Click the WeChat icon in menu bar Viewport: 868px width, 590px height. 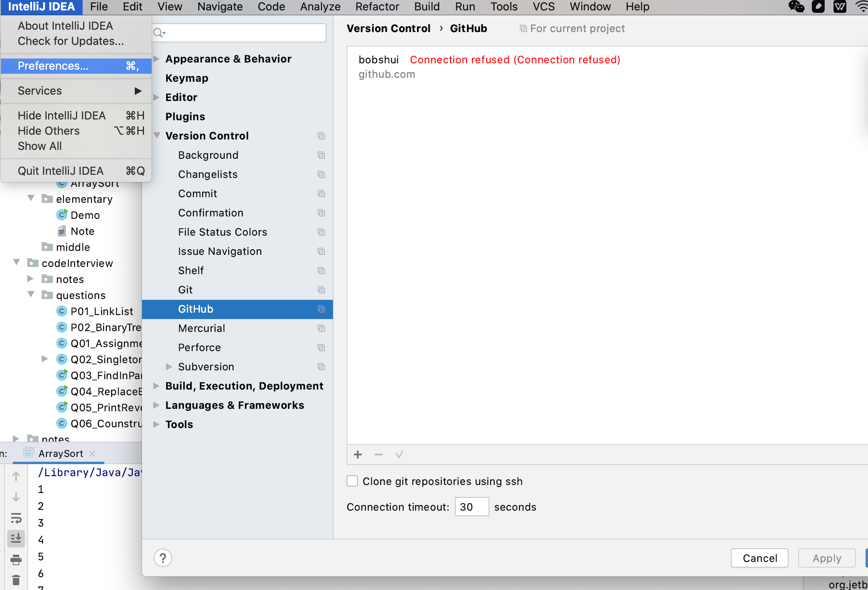pos(796,7)
